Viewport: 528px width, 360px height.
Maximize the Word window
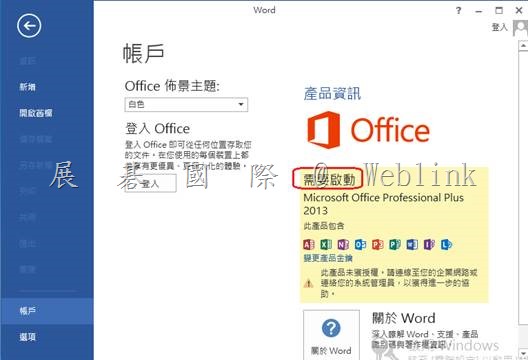(x=499, y=11)
